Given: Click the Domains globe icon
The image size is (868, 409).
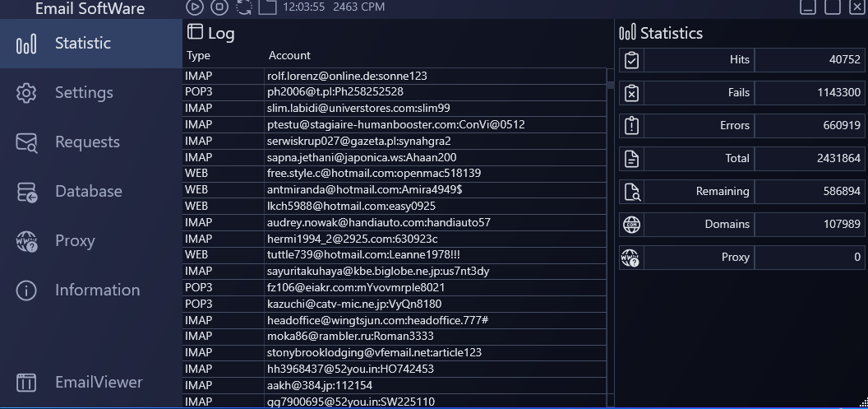Looking at the screenshot, I should (x=631, y=225).
